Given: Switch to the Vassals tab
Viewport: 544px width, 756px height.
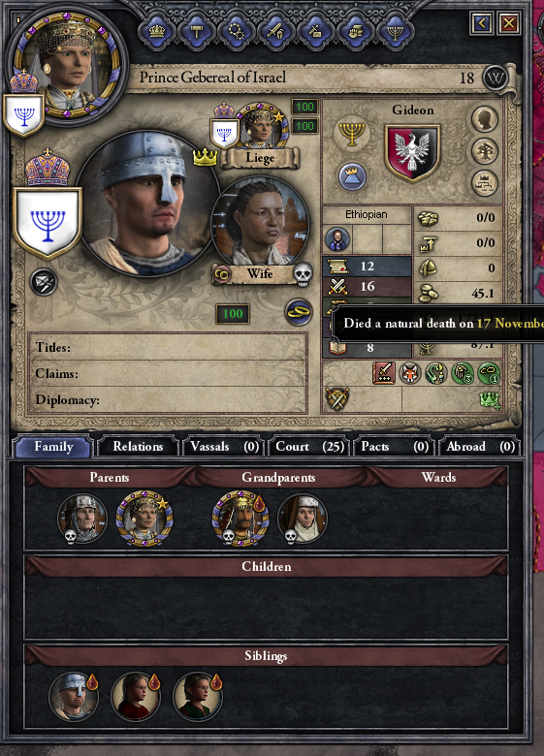Looking at the screenshot, I should (x=224, y=447).
